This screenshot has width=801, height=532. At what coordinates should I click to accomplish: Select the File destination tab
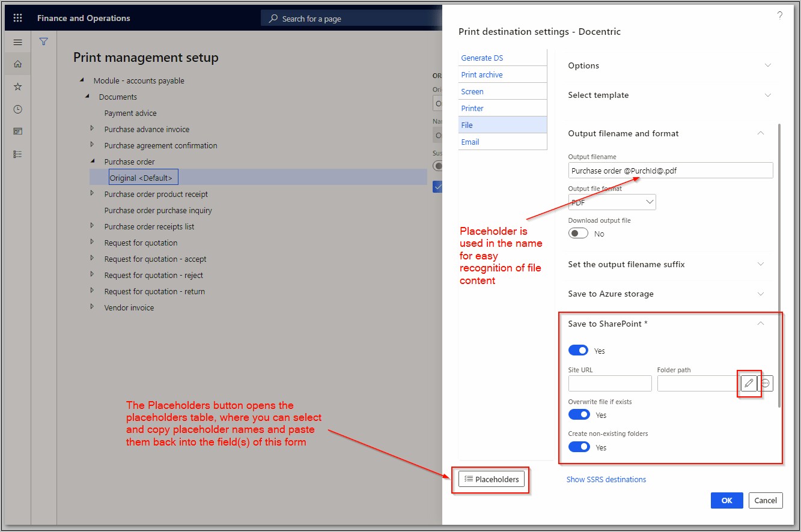click(502, 125)
